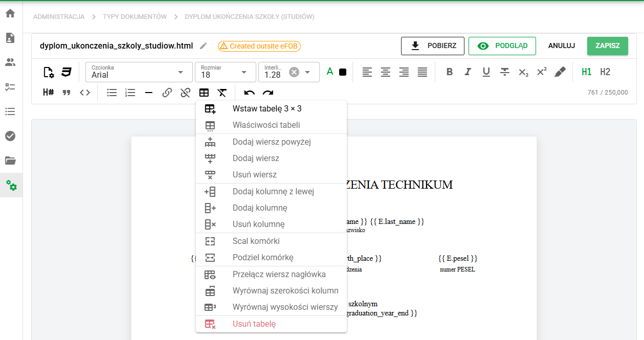Choose Wstaw tabelę 3 × 3

pos(271,109)
